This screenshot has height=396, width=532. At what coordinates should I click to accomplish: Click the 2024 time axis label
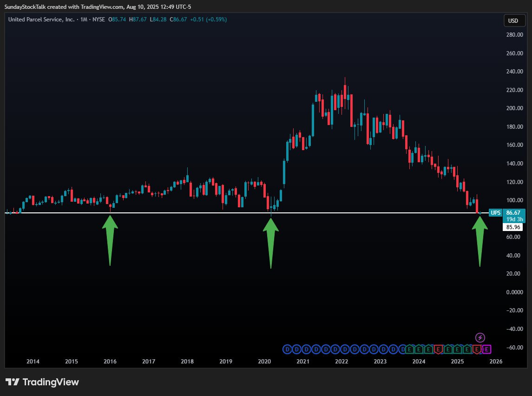[x=419, y=362]
